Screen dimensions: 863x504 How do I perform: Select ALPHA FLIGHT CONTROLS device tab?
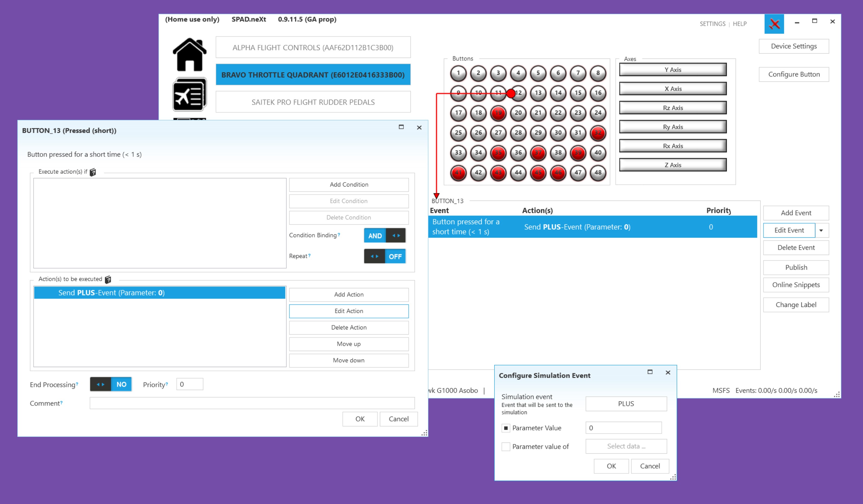tap(313, 48)
